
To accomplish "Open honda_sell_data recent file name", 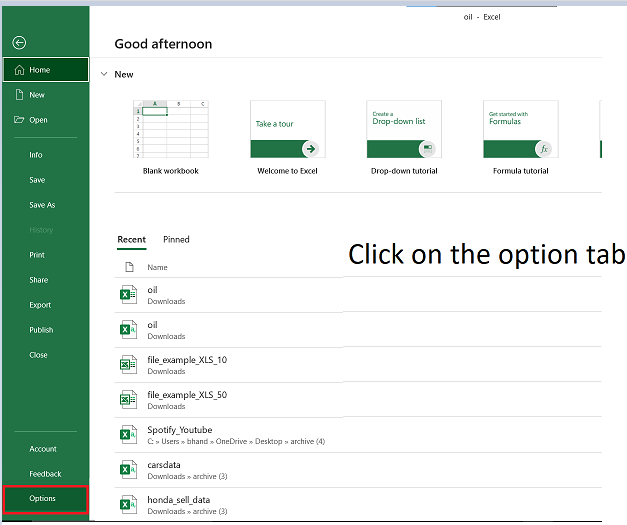I will (178, 500).
